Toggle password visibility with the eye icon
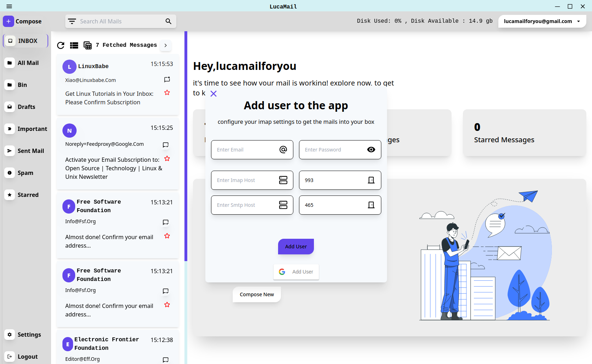Viewport: 592px width, 364px height. pyautogui.click(x=371, y=149)
